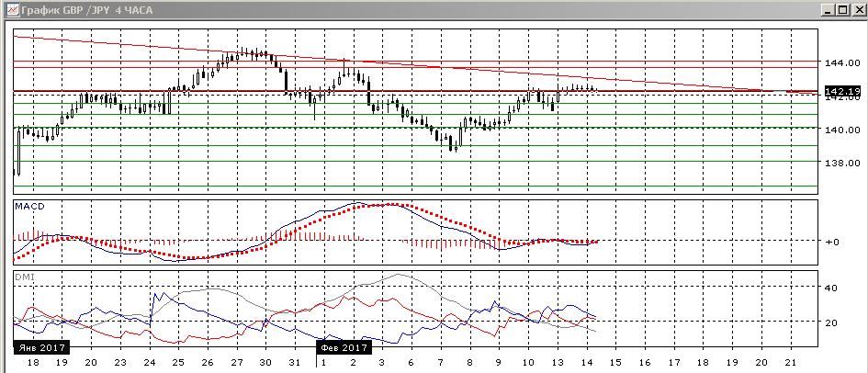Click the DMI 20 level label
The image size is (868, 373).
(831, 322)
